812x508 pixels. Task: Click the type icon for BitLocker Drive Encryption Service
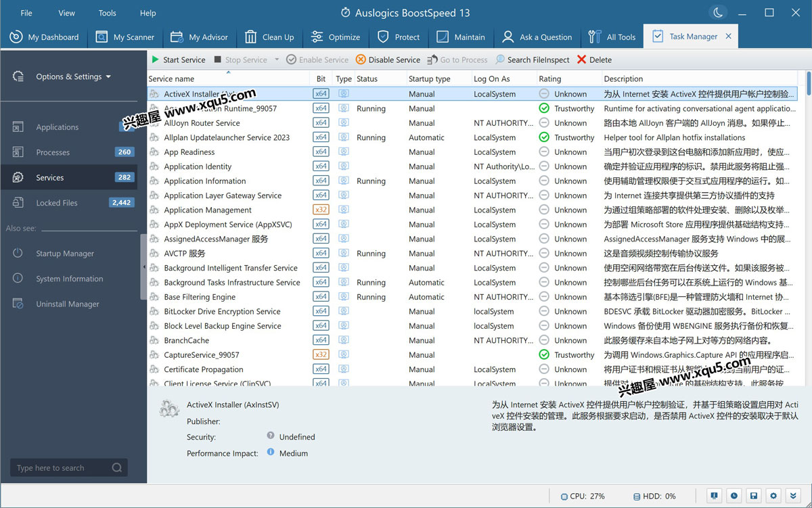[344, 311]
